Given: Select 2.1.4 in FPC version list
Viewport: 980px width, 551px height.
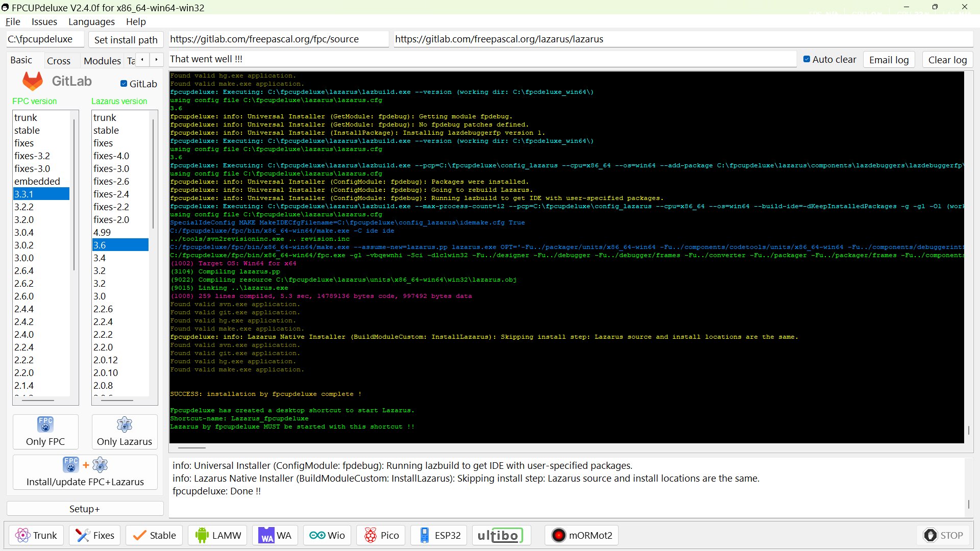Looking at the screenshot, I should coord(41,385).
